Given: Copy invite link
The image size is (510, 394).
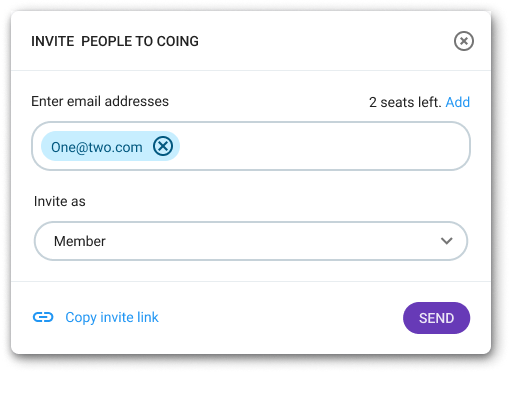Looking at the screenshot, I should 112,317.
